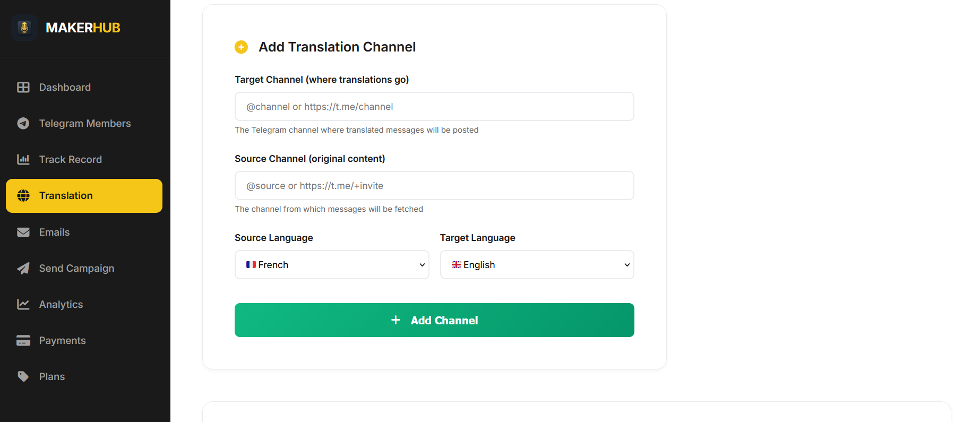
Task: Click the Analytics line chart icon
Action: click(23, 304)
